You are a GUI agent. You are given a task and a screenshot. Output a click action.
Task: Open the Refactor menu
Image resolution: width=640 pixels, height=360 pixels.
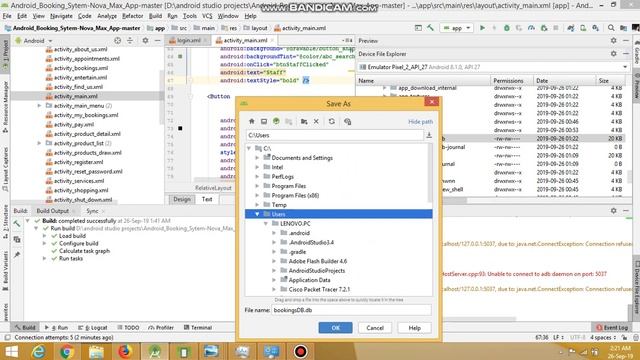(133, 16)
